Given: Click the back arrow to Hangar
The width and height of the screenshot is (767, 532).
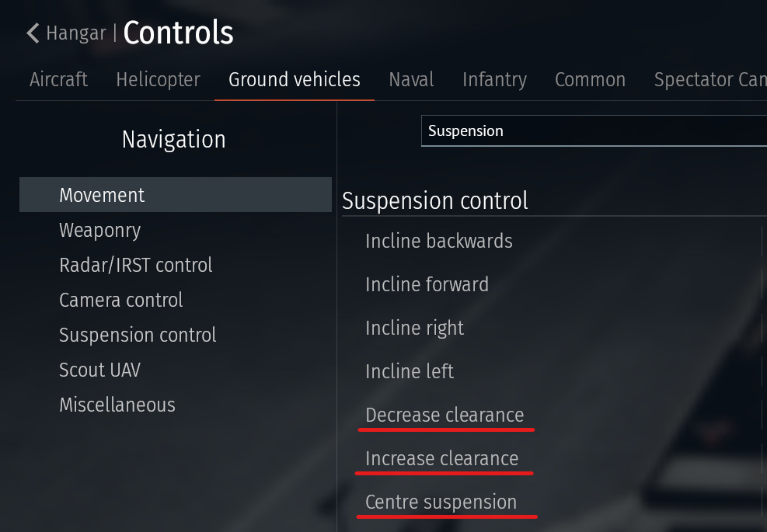Looking at the screenshot, I should [x=33, y=33].
